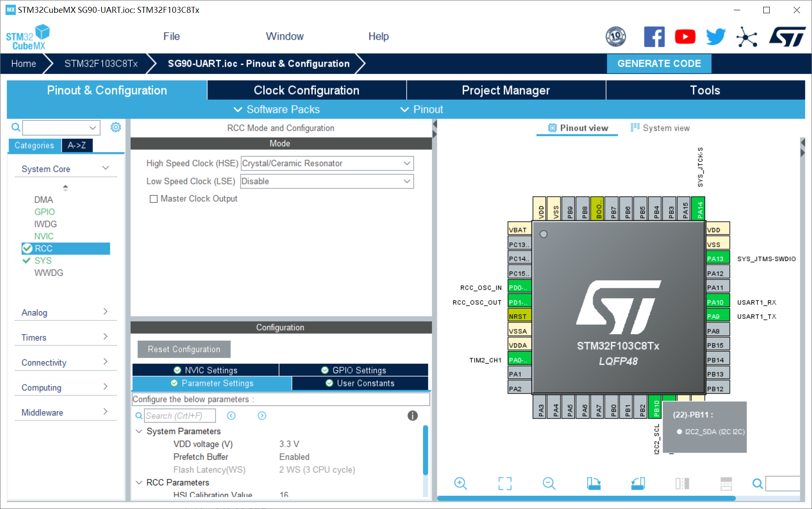Zoom out of the pinout view
The height and width of the screenshot is (509, 812).
point(549,483)
